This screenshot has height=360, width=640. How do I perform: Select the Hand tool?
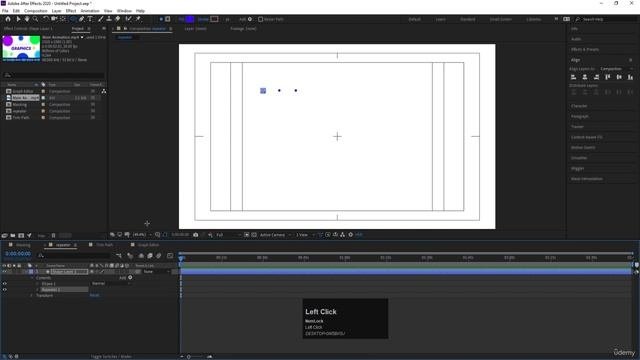pyautogui.click(x=27, y=19)
